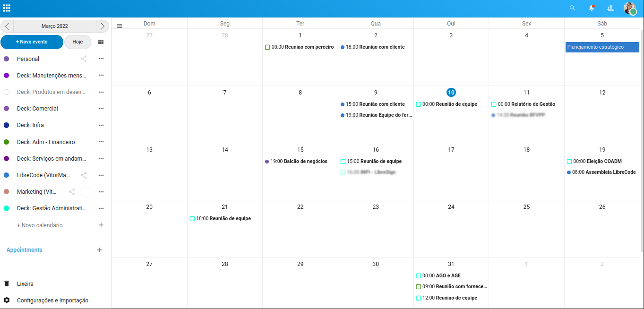This screenshot has height=309, width=644.
Task: Show notifications bell
Action: 592,8
